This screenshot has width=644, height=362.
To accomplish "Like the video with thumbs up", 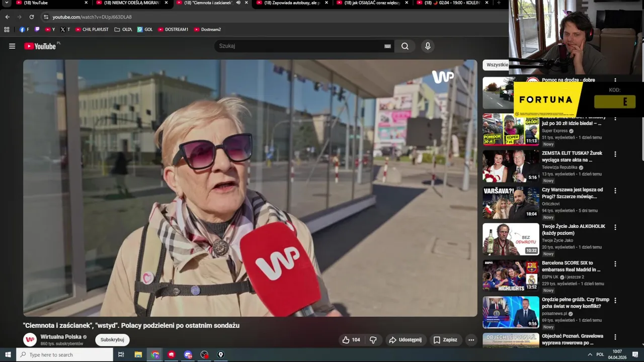I will point(351,340).
